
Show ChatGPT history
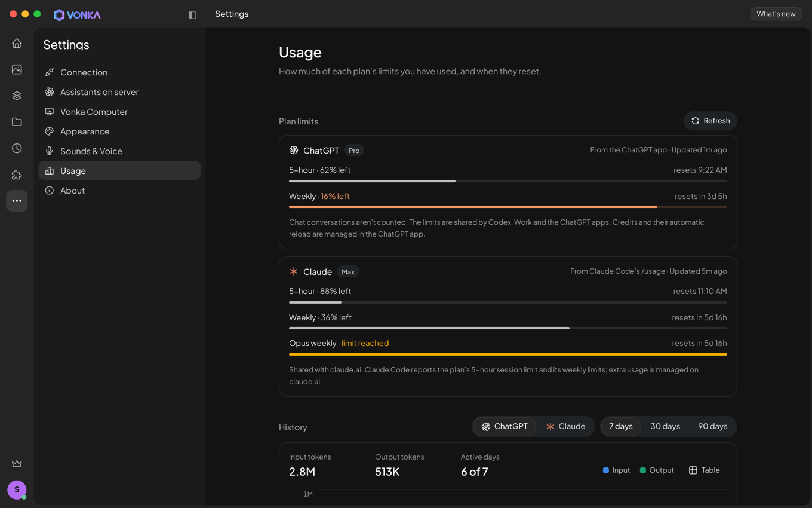point(505,427)
